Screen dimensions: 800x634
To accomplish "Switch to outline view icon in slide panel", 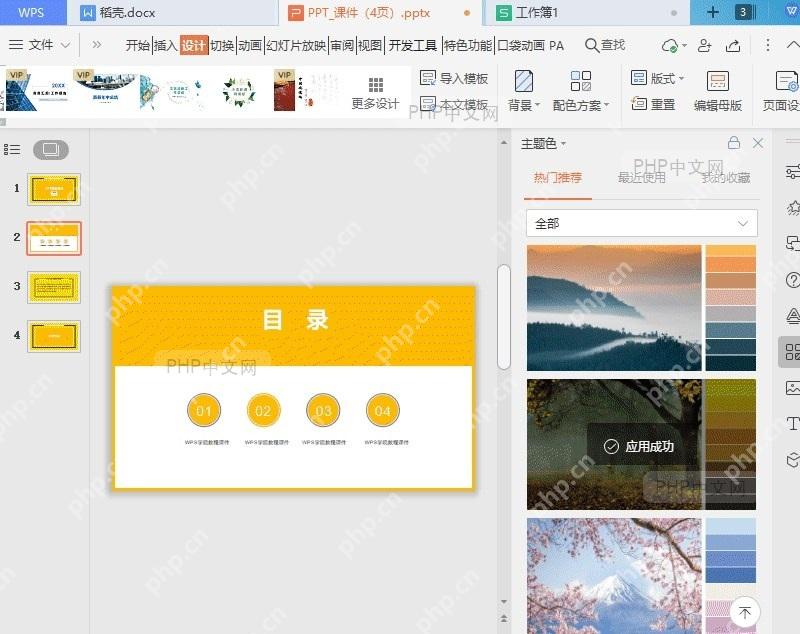I will pyautogui.click(x=12, y=149).
